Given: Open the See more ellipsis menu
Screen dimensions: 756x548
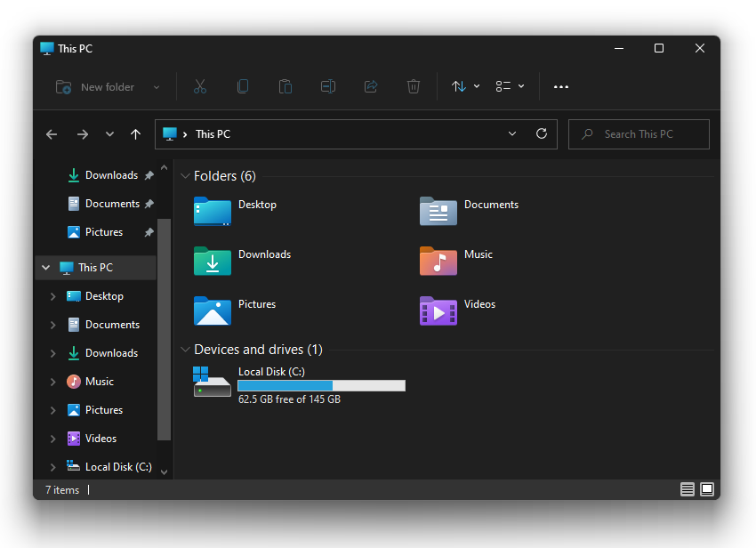Looking at the screenshot, I should (x=560, y=87).
